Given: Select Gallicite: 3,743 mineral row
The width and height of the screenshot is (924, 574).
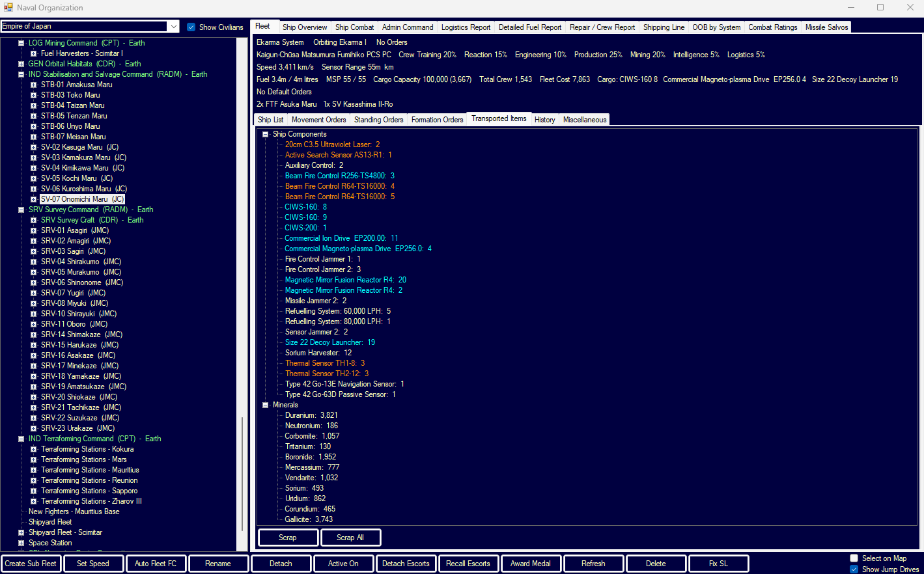Looking at the screenshot, I should click(309, 519).
